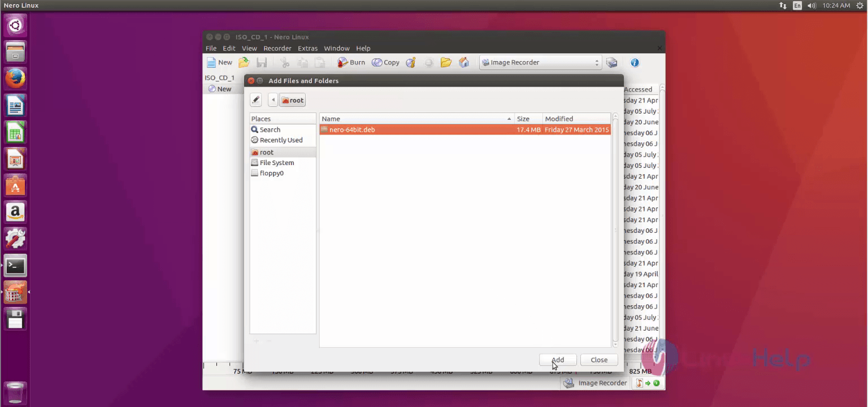Select root in the Places list
The width and height of the screenshot is (868, 407).
pyautogui.click(x=283, y=153)
